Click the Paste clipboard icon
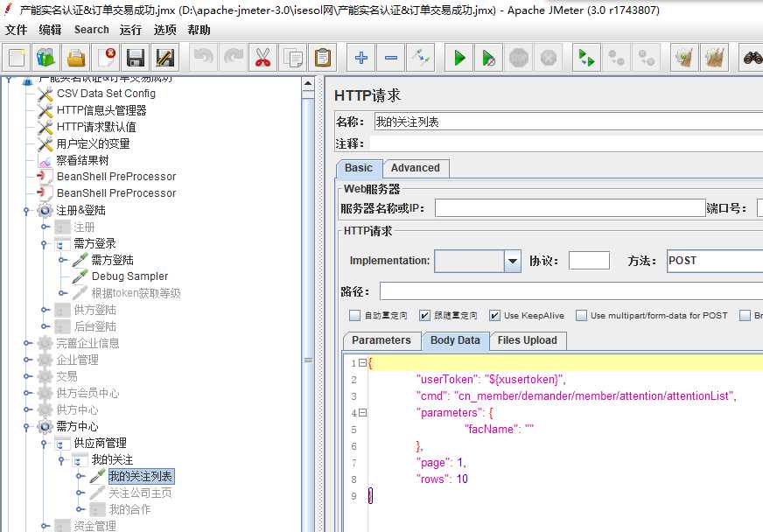The image size is (763, 532). point(323,58)
